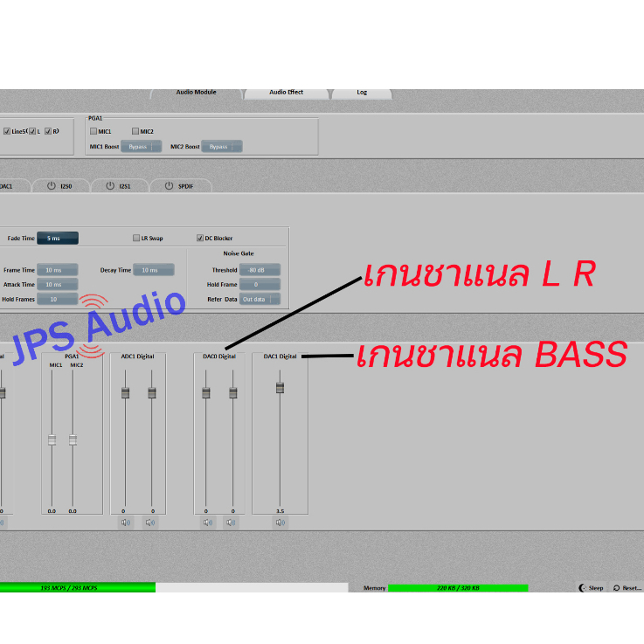Image resolution: width=644 pixels, height=644 pixels.
Task: Click the power icon on I2S0 tab
Action: (52, 186)
